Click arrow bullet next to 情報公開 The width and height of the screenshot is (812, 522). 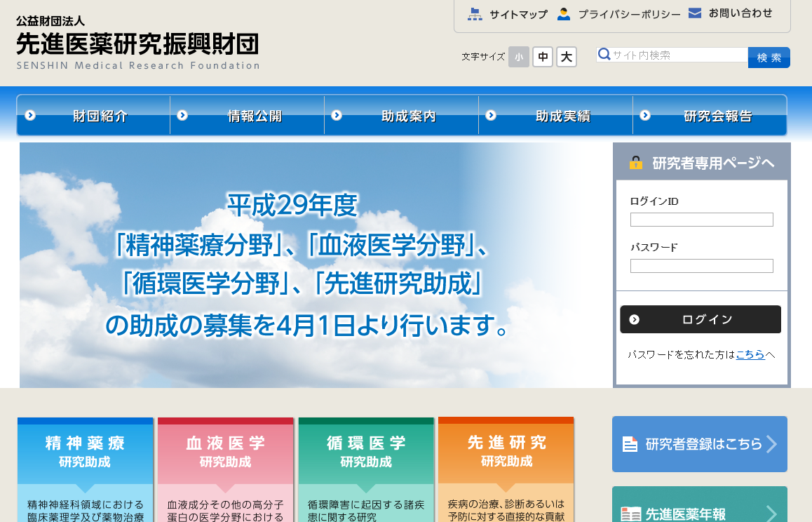click(182, 115)
